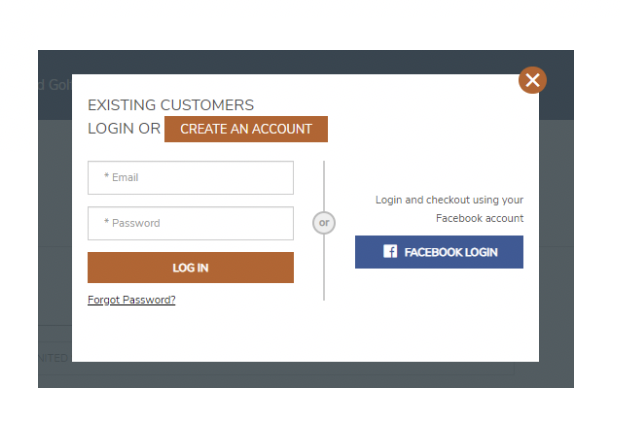This screenshot has width=620, height=432.
Task: Close the login popup with the X icon
Action: pyautogui.click(x=532, y=80)
